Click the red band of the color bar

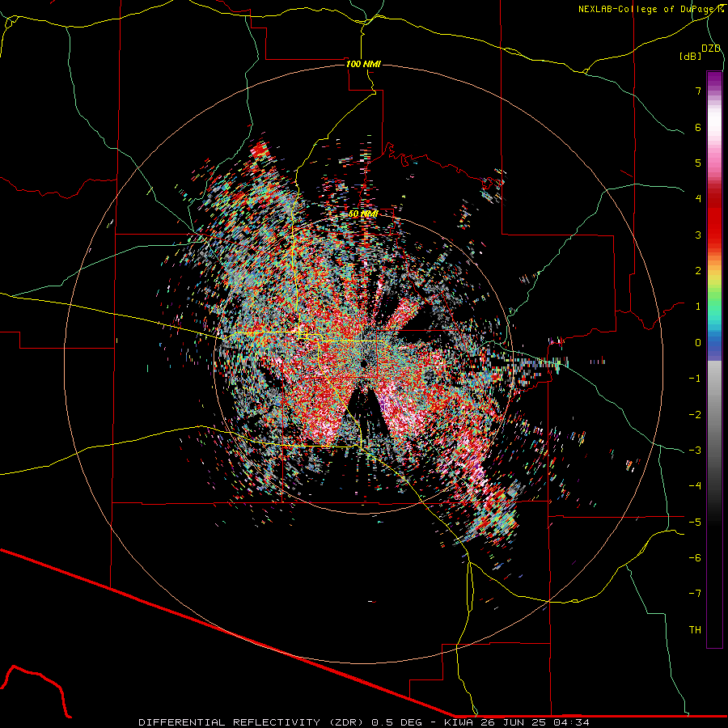[714, 223]
